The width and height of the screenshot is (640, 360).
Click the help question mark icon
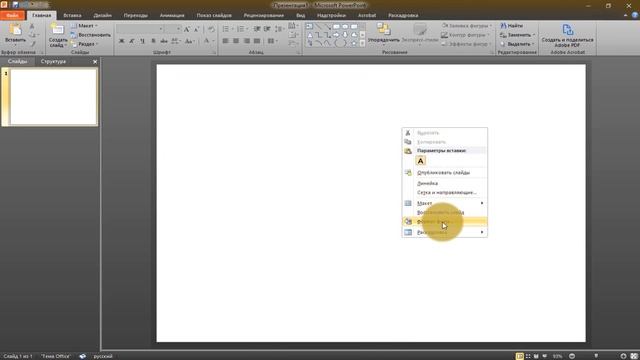click(635, 16)
